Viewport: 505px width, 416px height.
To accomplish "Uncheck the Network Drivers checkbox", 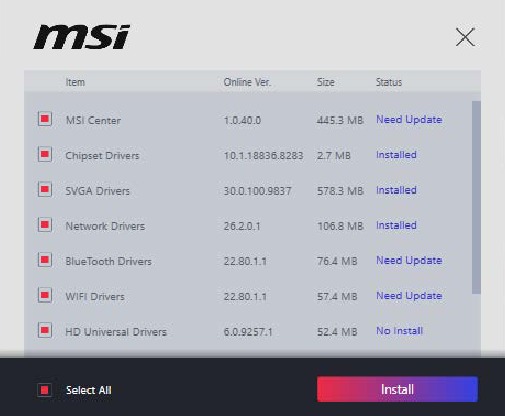I will tap(45, 225).
